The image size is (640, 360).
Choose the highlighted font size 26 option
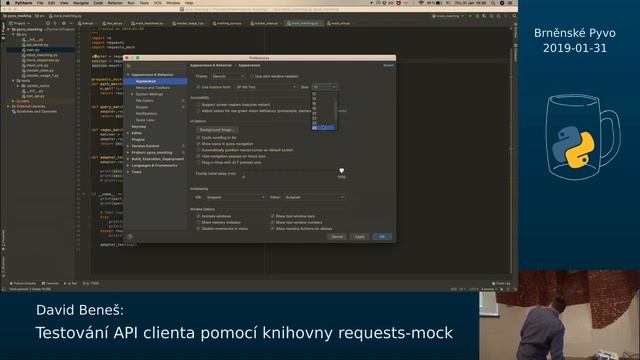coord(324,128)
